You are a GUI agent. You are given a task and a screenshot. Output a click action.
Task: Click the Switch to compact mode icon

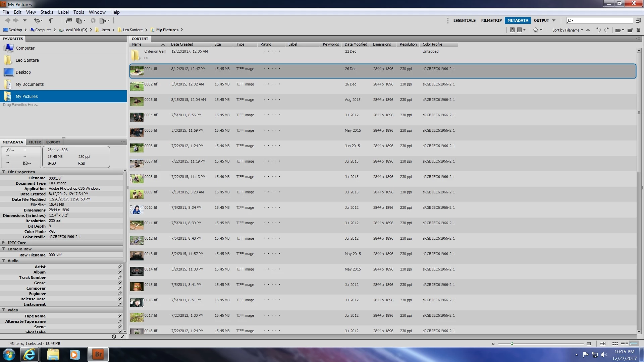point(638,20)
